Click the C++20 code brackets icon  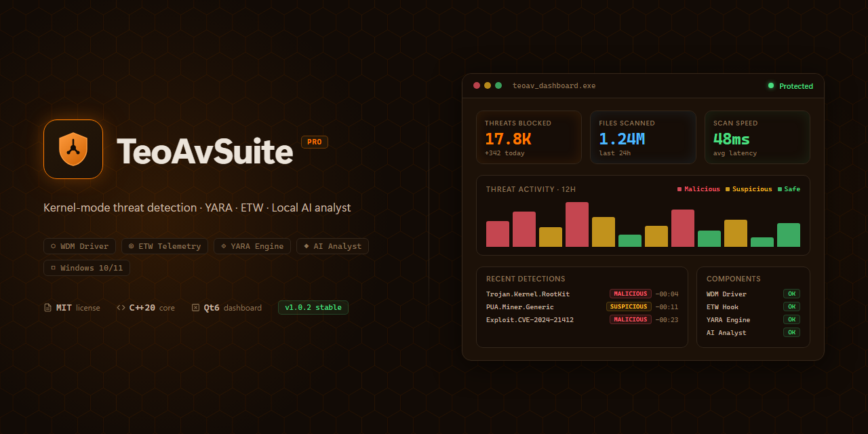(x=121, y=308)
